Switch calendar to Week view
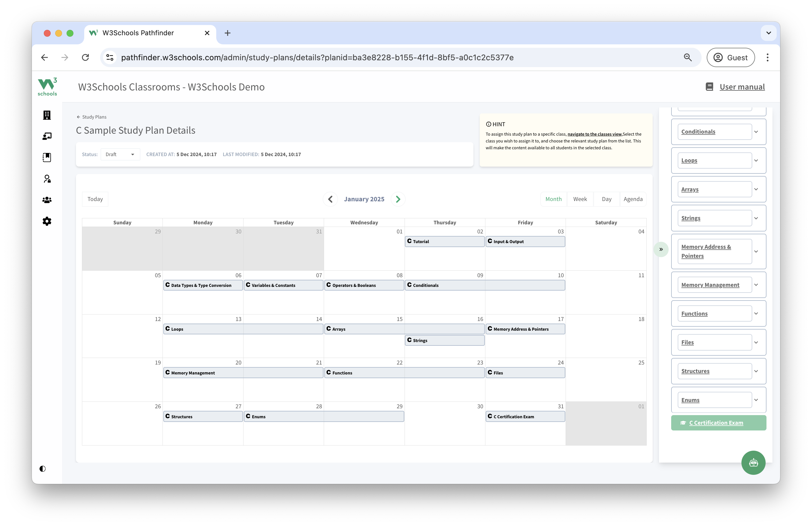This screenshot has height=526, width=812. [x=580, y=199]
